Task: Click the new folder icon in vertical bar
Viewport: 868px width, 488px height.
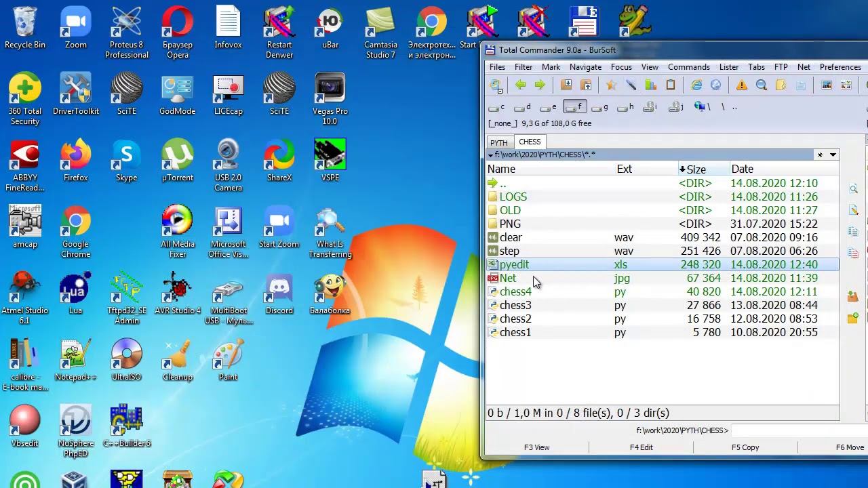Action: click(x=852, y=318)
